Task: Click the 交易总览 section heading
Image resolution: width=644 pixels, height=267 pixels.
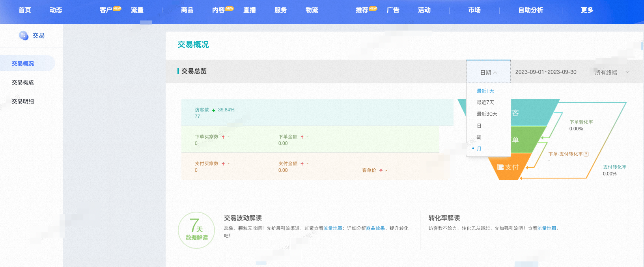Action: [x=194, y=71]
